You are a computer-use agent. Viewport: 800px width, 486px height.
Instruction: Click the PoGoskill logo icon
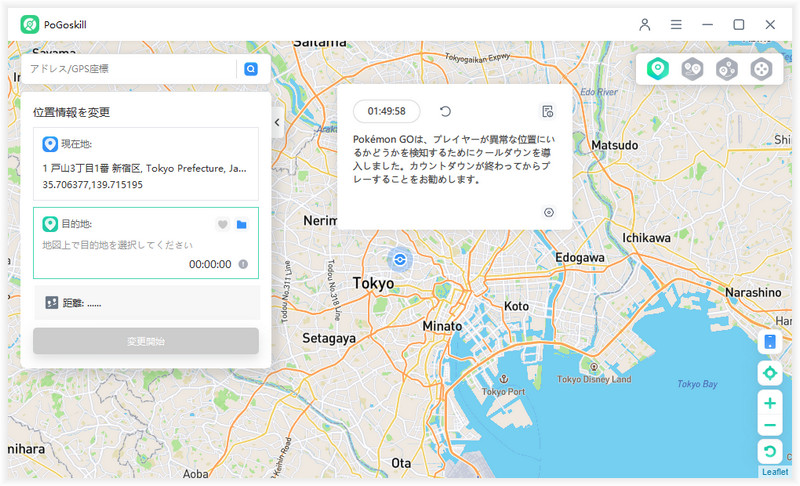[x=30, y=24]
